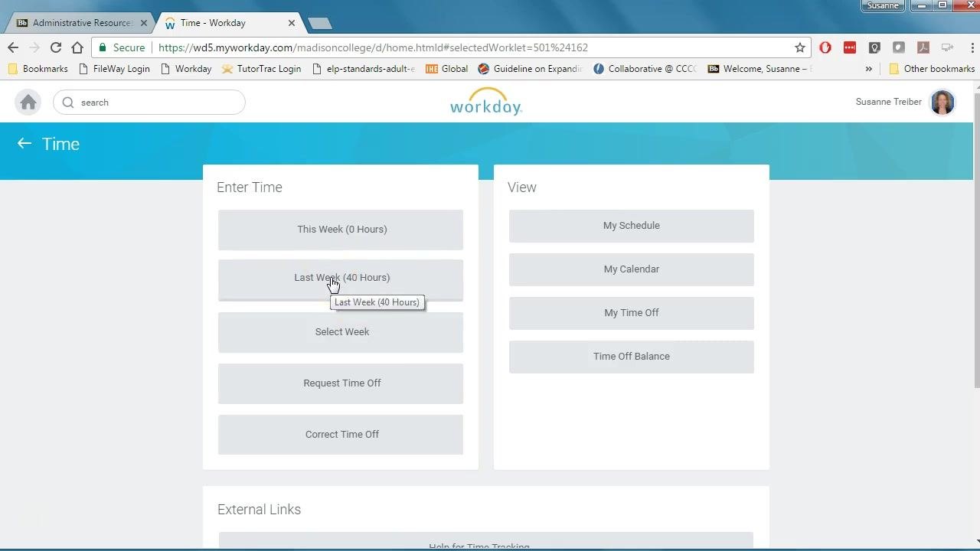Image resolution: width=980 pixels, height=551 pixels.
Task: Open the Guideline on Expanding bookmark
Action: [530, 69]
